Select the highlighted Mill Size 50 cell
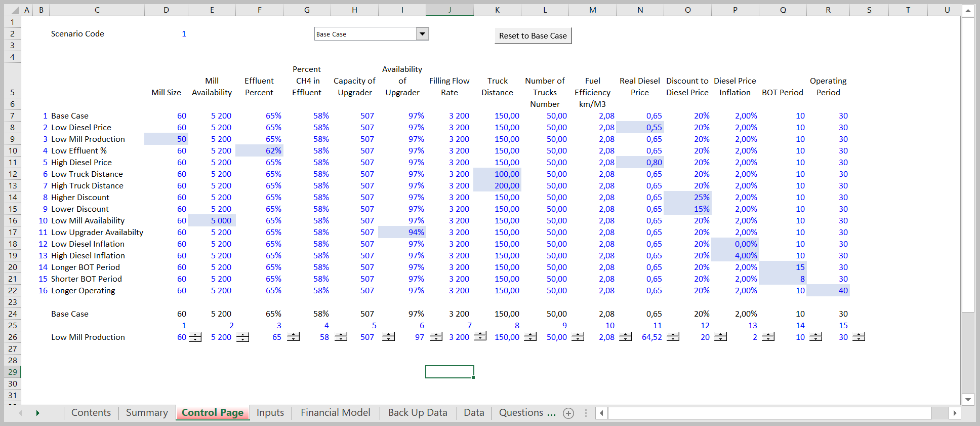This screenshot has height=426, width=980. click(x=166, y=139)
